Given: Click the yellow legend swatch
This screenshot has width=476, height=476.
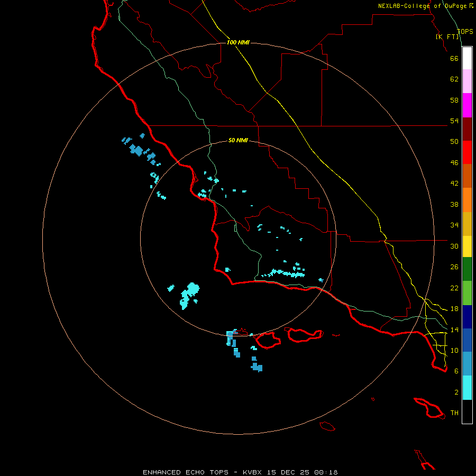Looking at the screenshot, I should click(467, 246).
